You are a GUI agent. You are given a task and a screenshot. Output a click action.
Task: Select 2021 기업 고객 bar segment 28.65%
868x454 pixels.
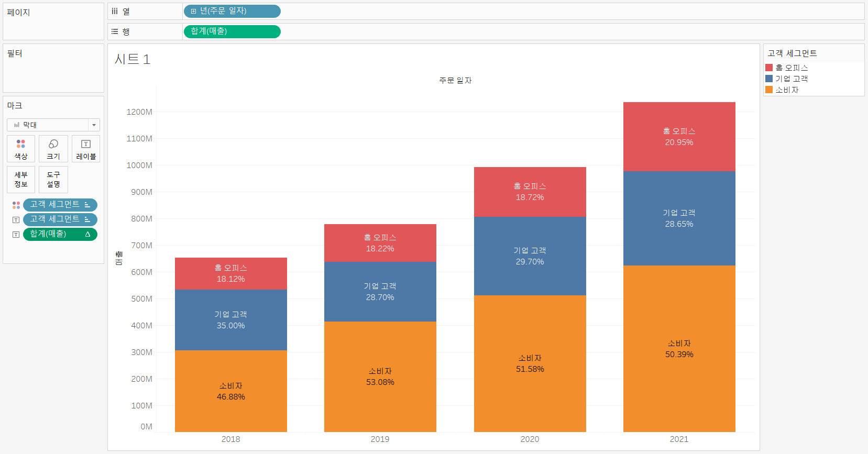pyautogui.click(x=679, y=218)
